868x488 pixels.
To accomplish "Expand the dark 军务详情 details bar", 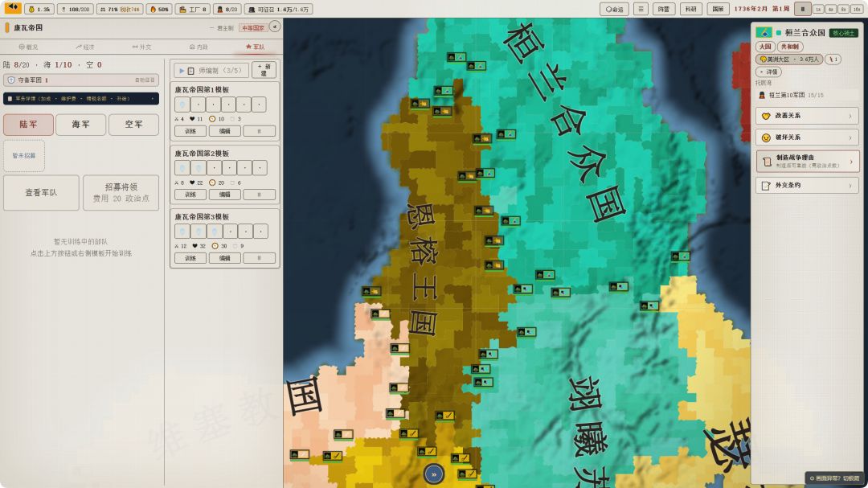I will point(81,99).
